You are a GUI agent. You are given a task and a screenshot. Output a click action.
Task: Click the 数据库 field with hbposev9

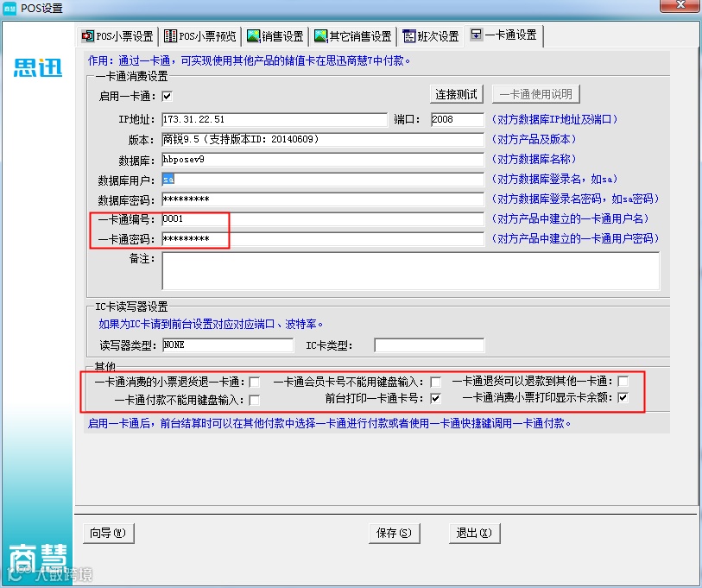pyautogui.click(x=323, y=160)
